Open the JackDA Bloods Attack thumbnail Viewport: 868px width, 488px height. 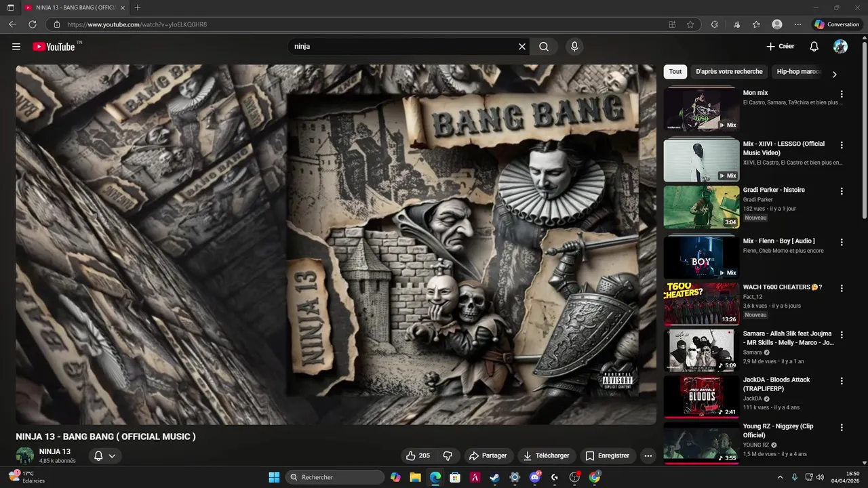click(x=701, y=396)
